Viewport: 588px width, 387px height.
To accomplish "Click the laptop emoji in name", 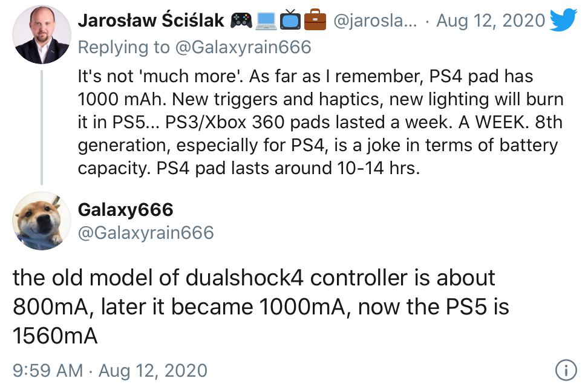I will point(266,21).
